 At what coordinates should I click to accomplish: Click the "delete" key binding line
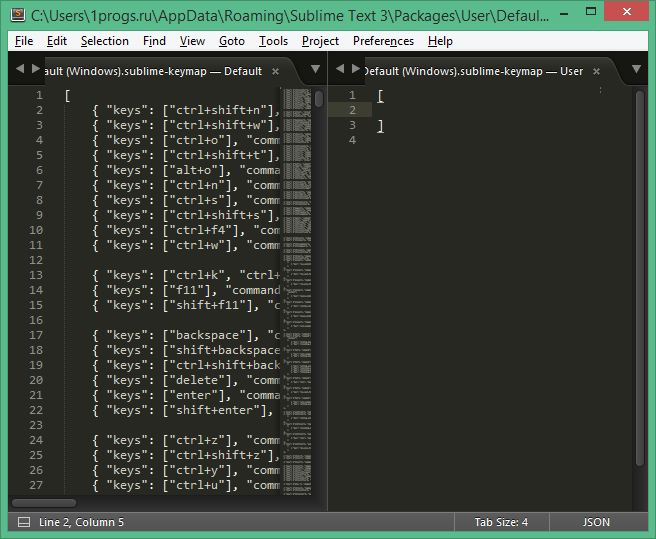pos(186,380)
